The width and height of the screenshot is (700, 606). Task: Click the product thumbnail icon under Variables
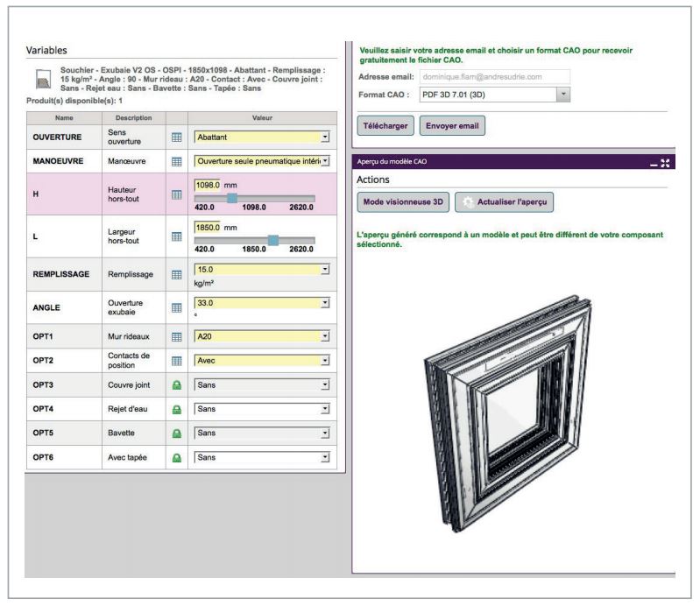[x=43, y=79]
